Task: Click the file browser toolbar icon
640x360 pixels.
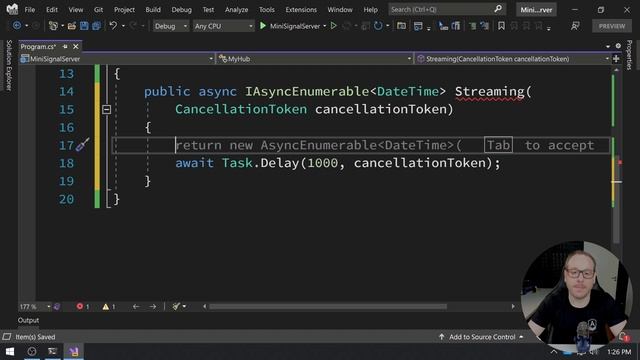Action: 402,26
